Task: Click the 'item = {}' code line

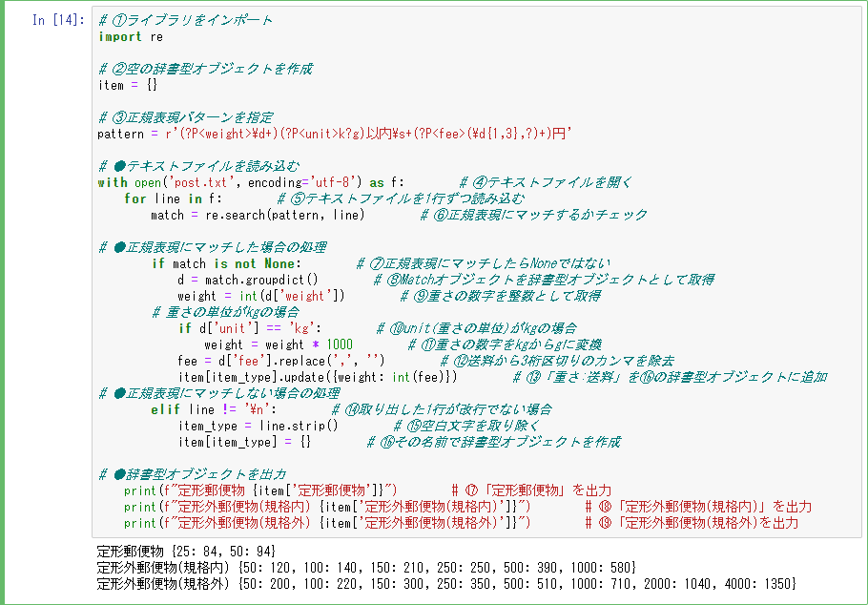Action: point(128,85)
